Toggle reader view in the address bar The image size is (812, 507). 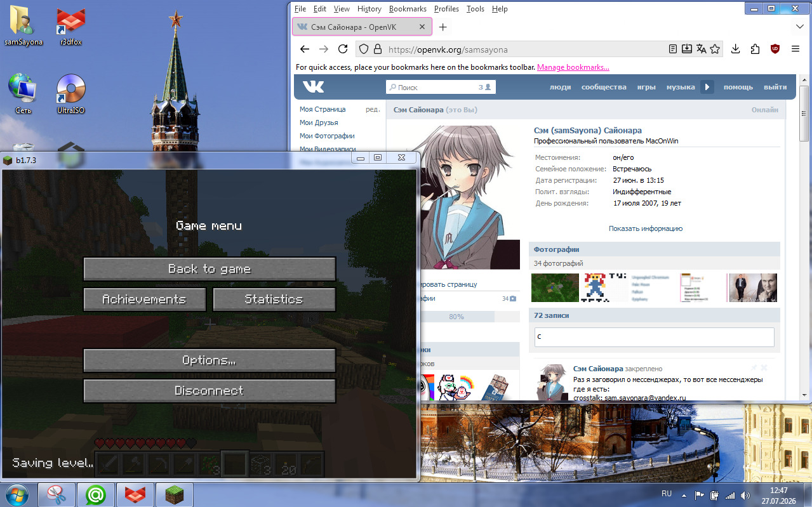pyautogui.click(x=673, y=49)
